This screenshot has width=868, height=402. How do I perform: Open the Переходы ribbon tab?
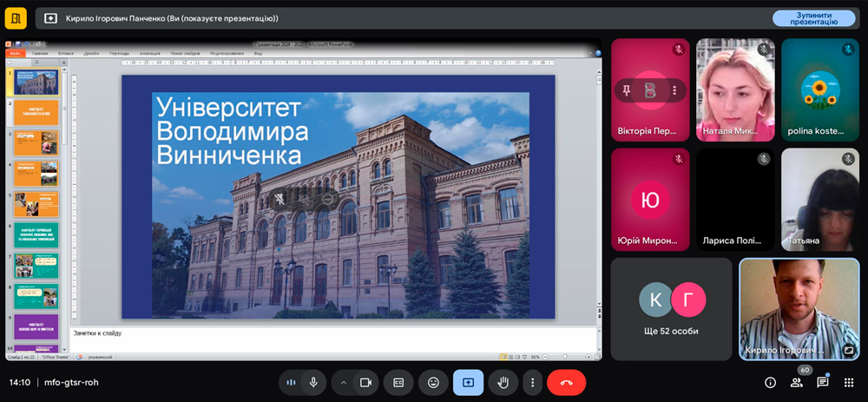(119, 53)
